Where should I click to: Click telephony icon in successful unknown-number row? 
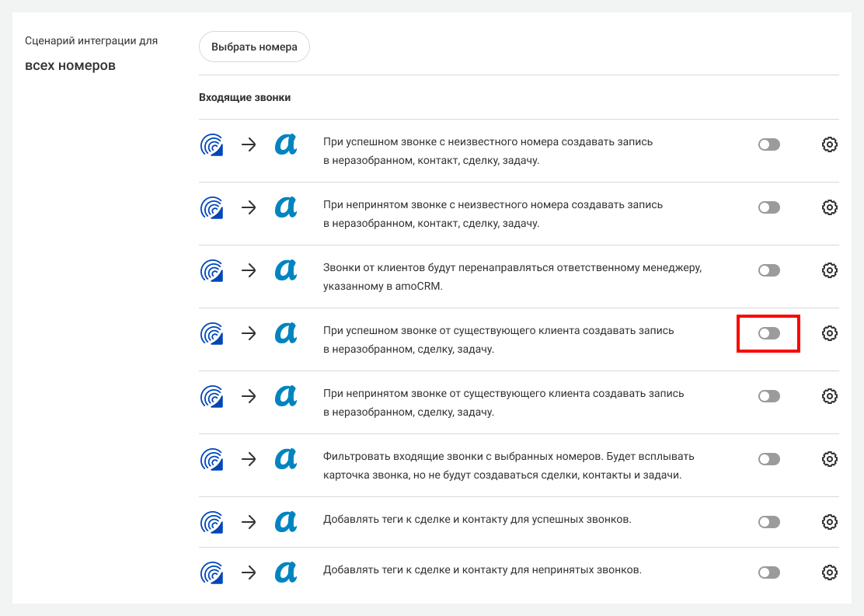point(211,145)
